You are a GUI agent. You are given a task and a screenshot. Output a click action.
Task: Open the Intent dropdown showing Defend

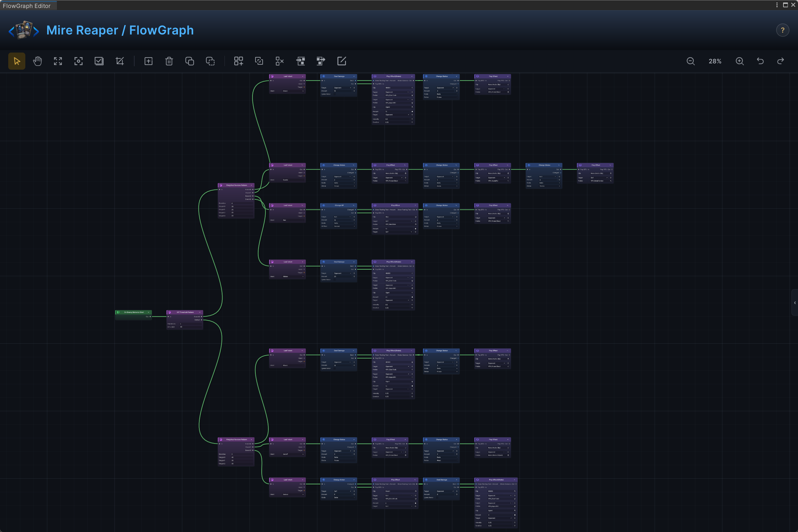point(293,494)
